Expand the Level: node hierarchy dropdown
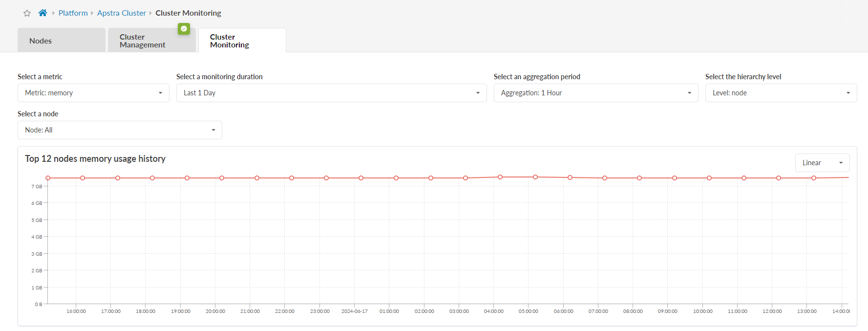The height and width of the screenshot is (331, 868). (781, 93)
